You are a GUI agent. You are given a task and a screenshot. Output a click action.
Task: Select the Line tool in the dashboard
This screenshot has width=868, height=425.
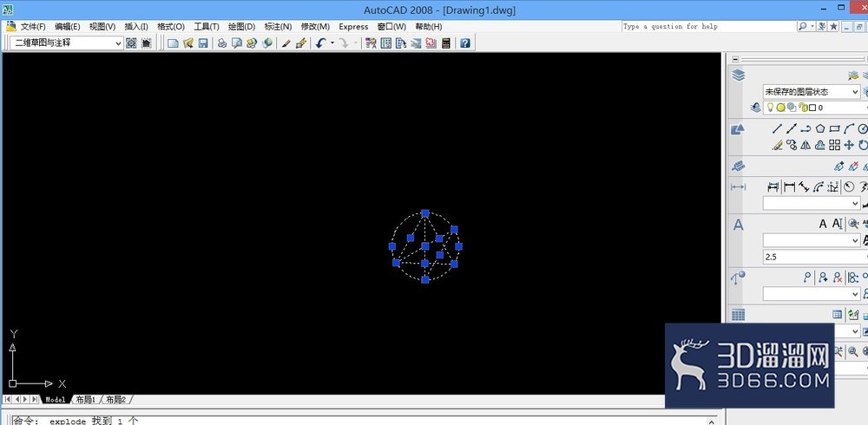(777, 129)
